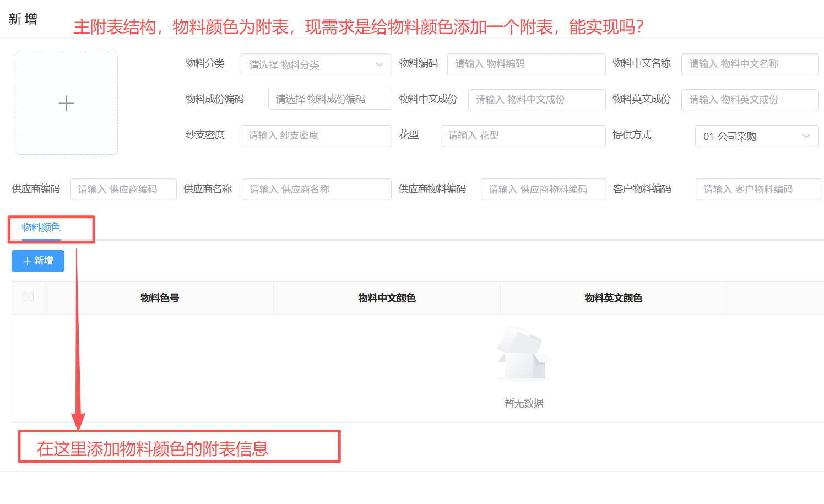
Task: Switch to the 物料颜色 tab
Action: 41,227
